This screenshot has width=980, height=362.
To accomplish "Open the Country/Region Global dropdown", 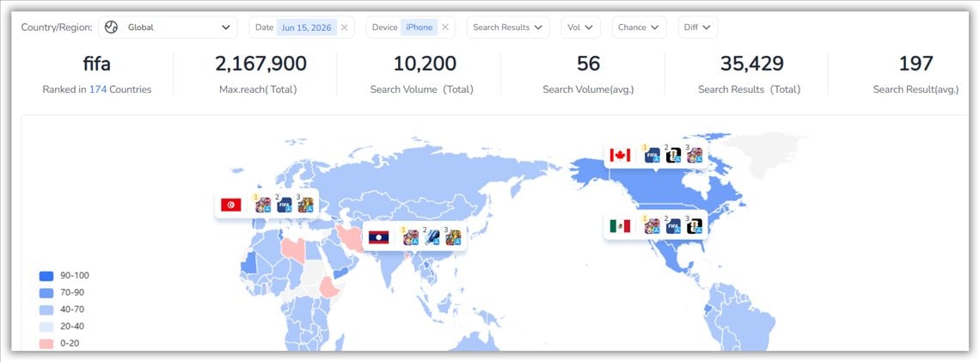I will (168, 28).
